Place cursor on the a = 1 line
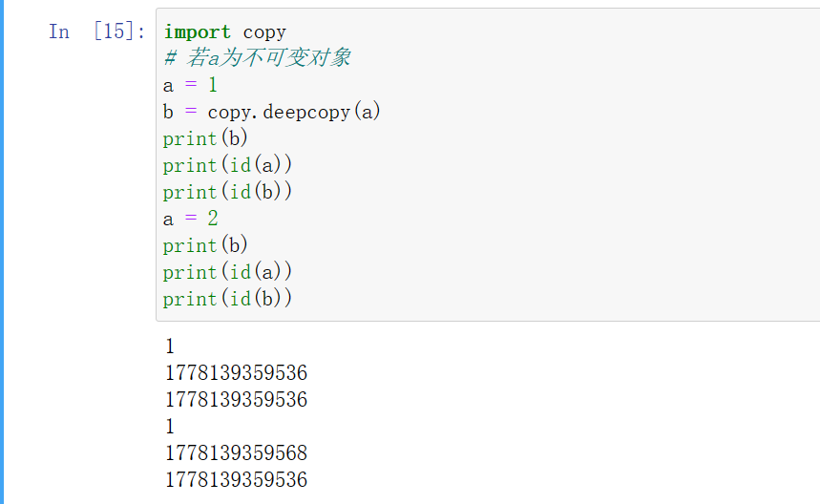This screenshot has width=820, height=504. coord(190,85)
